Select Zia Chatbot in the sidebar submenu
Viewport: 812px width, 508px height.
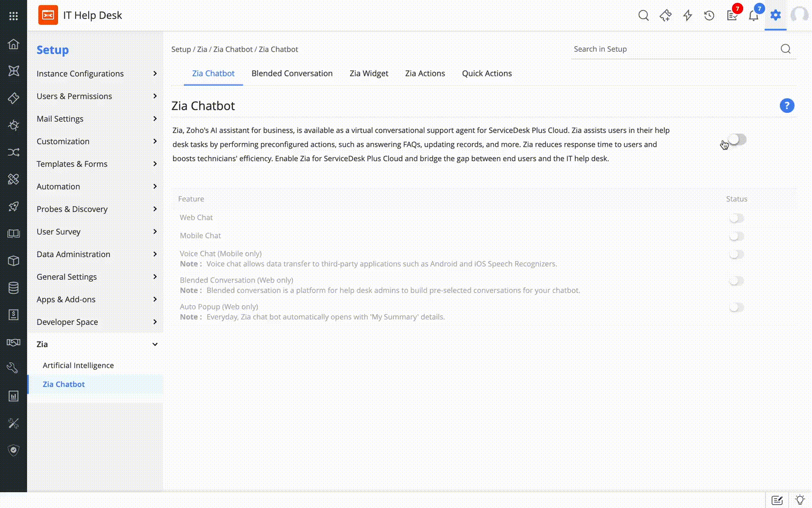pyautogui.click(x=64, y=384)
